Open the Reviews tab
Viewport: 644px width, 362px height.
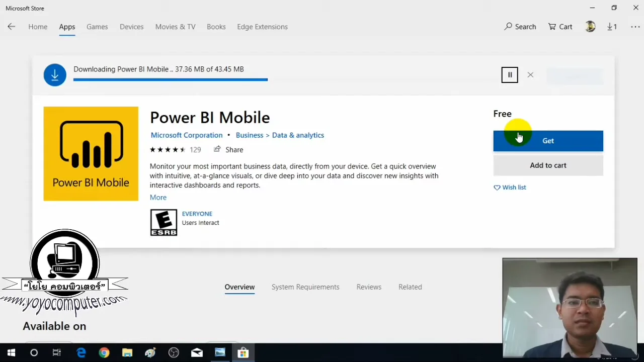(369, 287)
